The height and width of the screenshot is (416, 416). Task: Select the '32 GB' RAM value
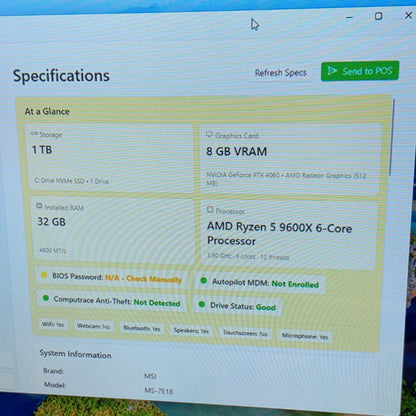click(x=51, y=221)
